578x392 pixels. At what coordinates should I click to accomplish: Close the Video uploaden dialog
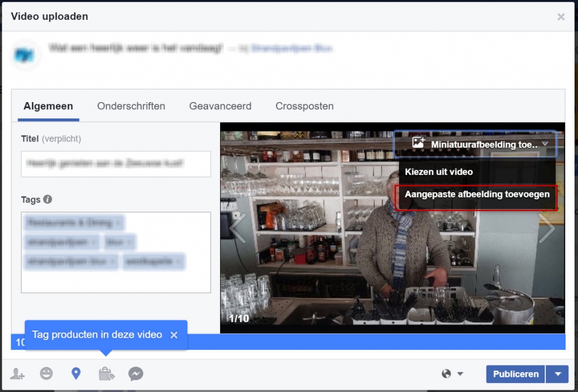(x=561, y=17)
